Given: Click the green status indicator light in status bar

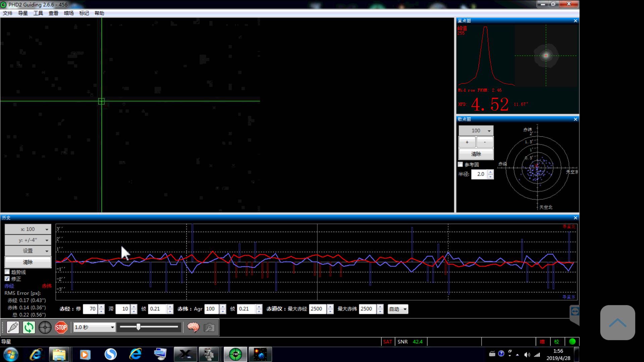Looking at the screenshot, I should click(x=572, y=342).
